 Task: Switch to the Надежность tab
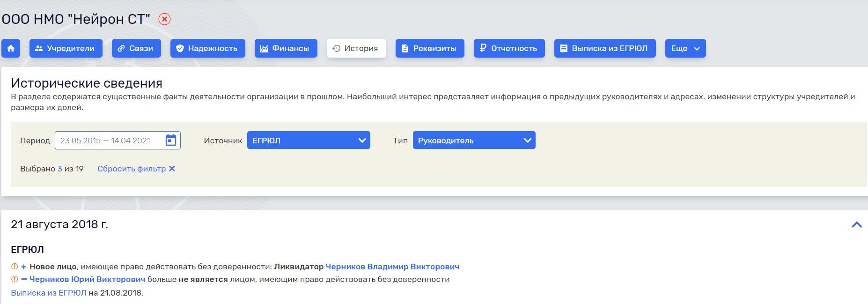pyautogui.click(x=208, y=48)
